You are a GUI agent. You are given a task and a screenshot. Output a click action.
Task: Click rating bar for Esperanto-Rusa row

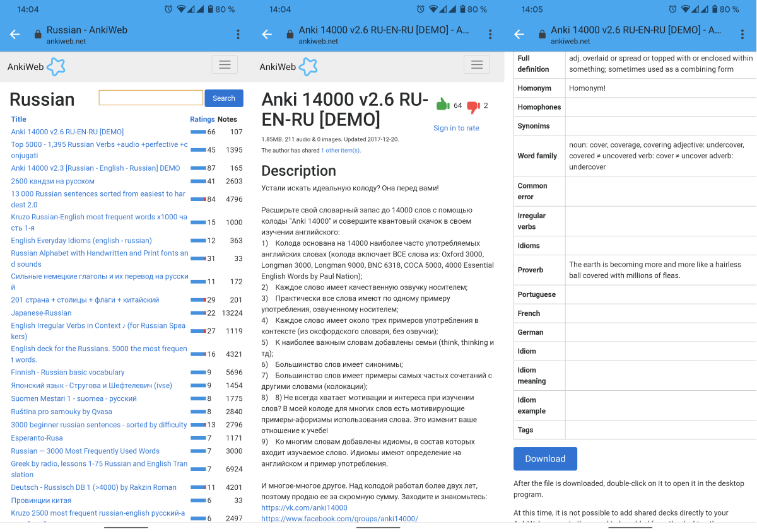click(x=198, y=438)
